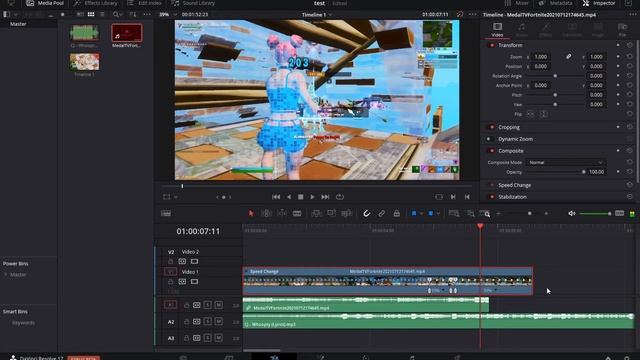Click Flip vertical button
This screenshot has width=640, height=360.
[543, 114]
